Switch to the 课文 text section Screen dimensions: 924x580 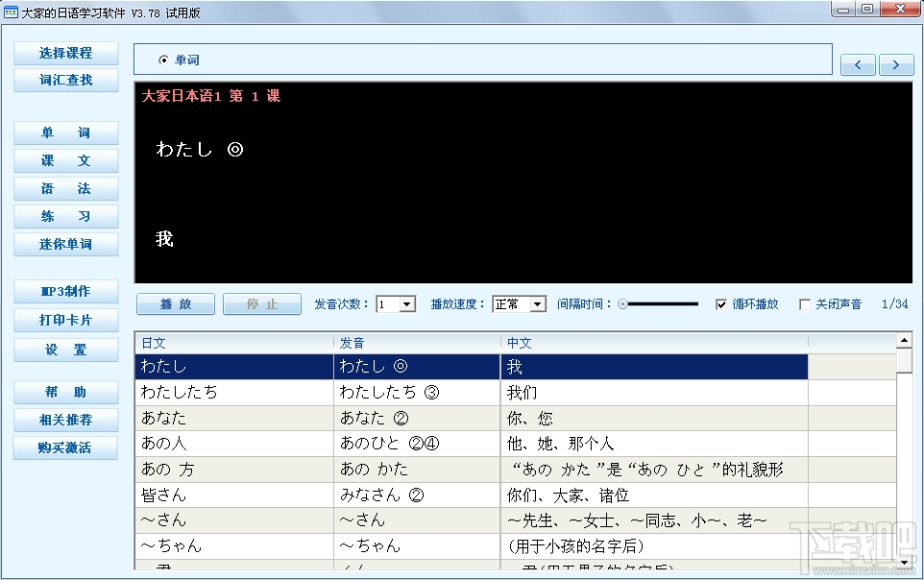pos(66,160)
